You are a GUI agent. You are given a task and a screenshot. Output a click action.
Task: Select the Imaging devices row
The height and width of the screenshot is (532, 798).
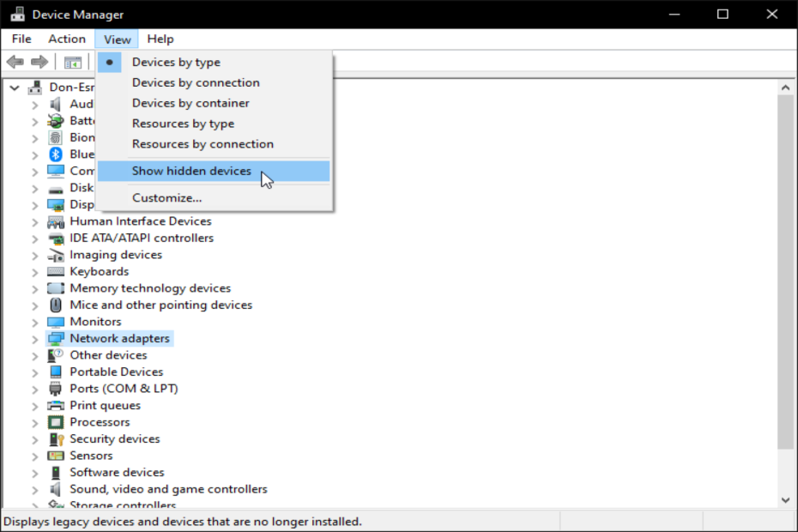coord(116,255)
